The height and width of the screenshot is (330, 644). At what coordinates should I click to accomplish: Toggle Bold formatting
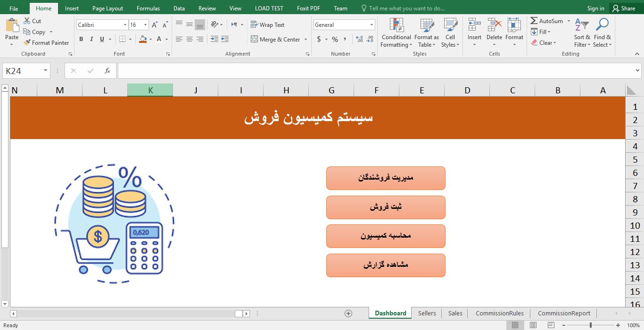click(81, 39)
